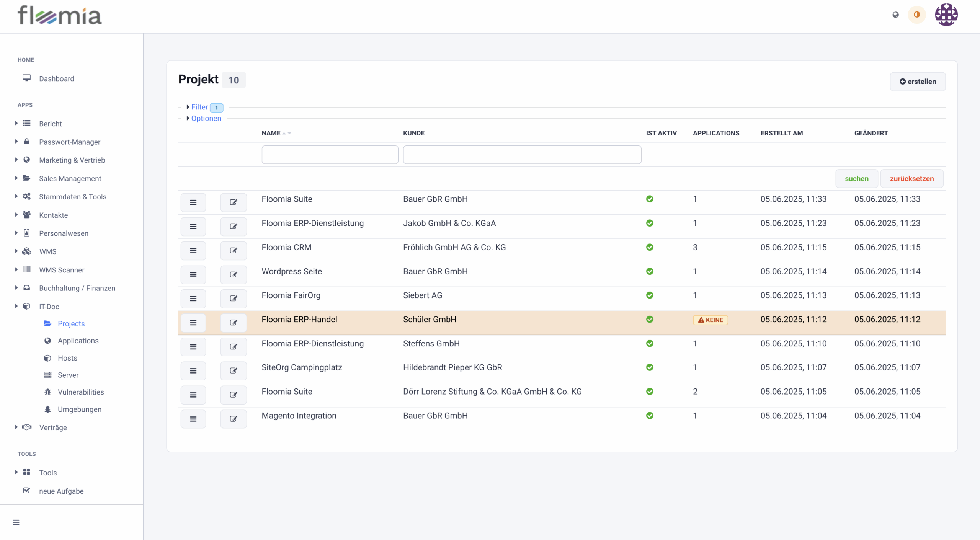This screenshot has width=980, height=540.
Task: Open row menu for Floomia ERP-Handel
Action: [x=193, y=323]
